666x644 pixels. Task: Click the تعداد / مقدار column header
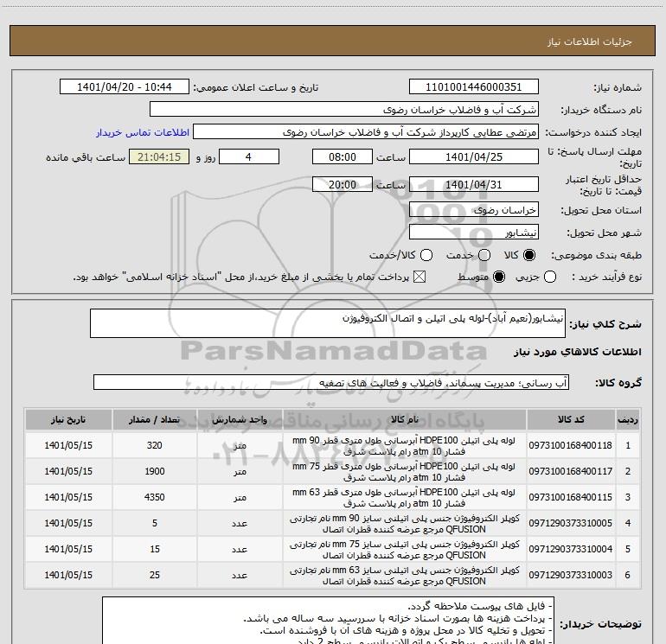click(x=155, y=419)
